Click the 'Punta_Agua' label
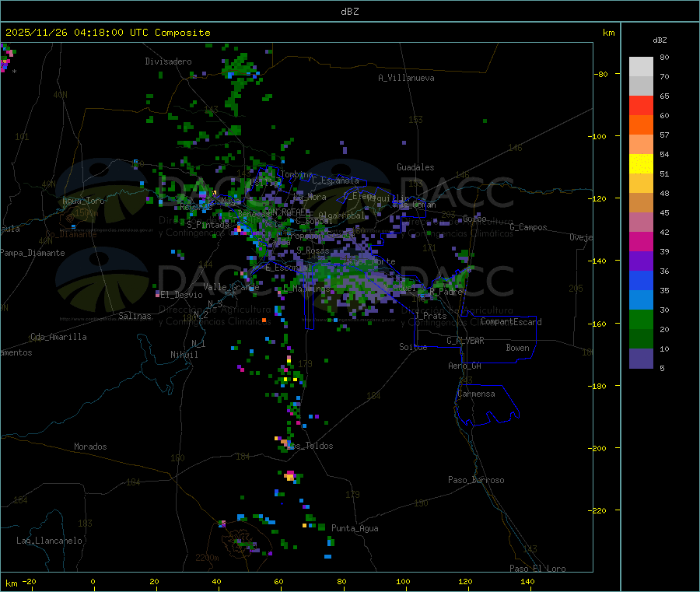 click(355, 528)
